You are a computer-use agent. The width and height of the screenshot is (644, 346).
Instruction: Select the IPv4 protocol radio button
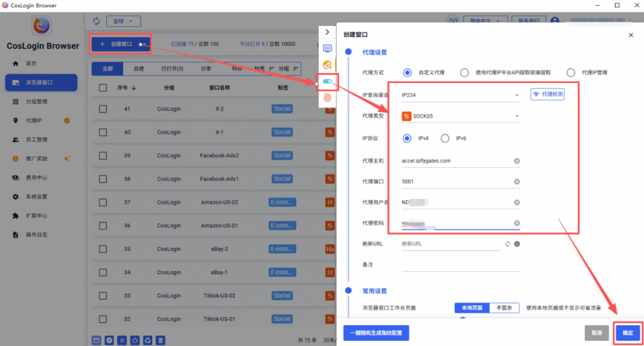(407, 138)
